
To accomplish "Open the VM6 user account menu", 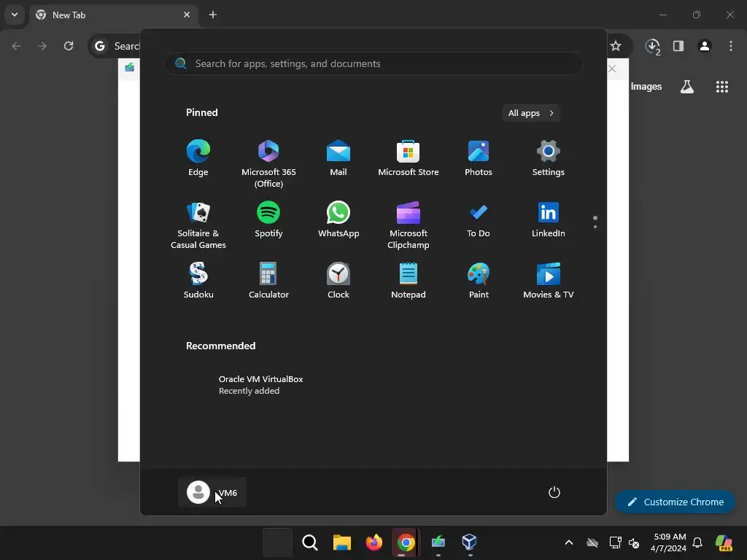I will [x=212, y=492].
